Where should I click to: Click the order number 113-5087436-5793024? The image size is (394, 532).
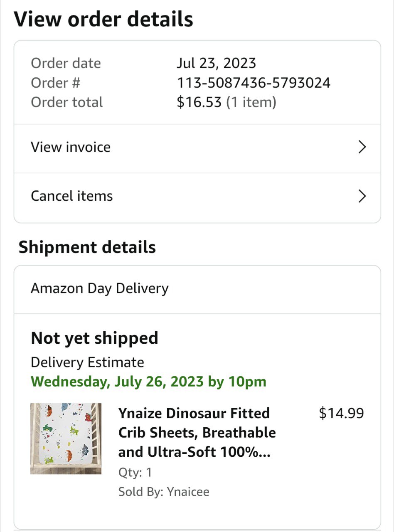click(x=254, y=83)
